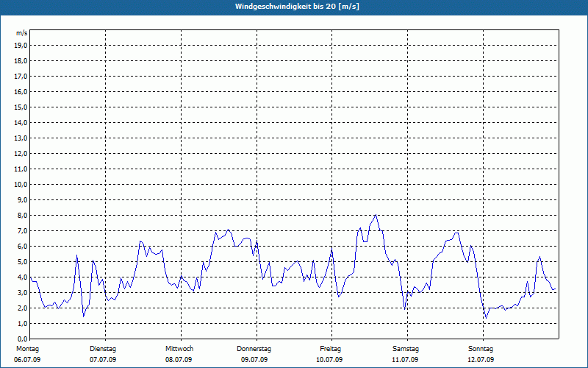Viewport: 588px width, 368px height.
Task: Click the 6,0 y-axis label
Action: (23, 247)
